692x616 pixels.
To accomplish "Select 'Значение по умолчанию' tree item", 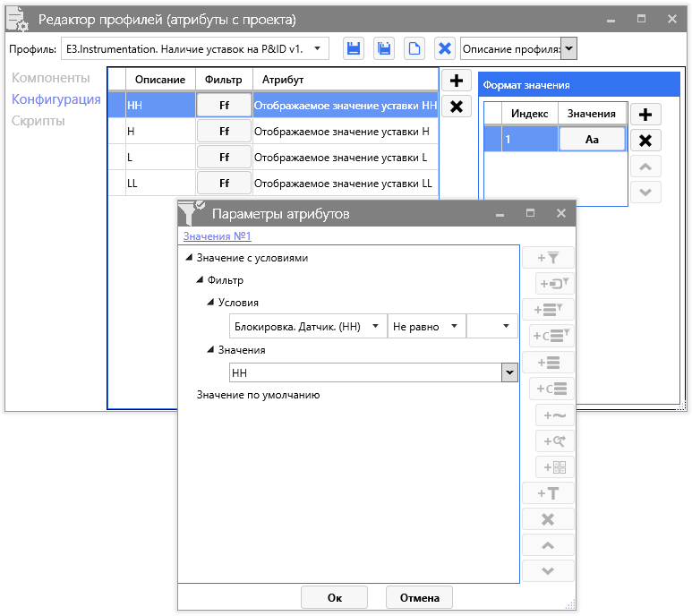I will (258, 395).
